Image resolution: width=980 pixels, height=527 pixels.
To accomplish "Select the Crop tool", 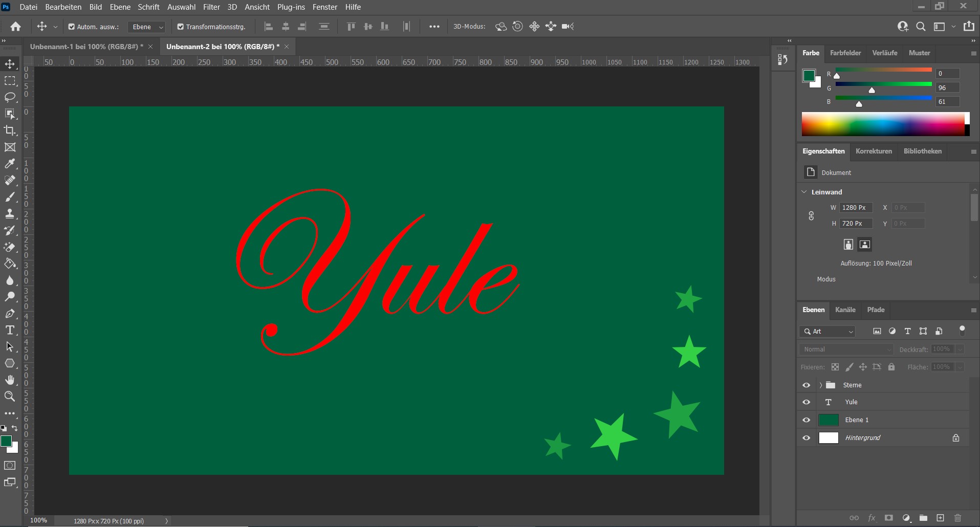I will (10, 130).
